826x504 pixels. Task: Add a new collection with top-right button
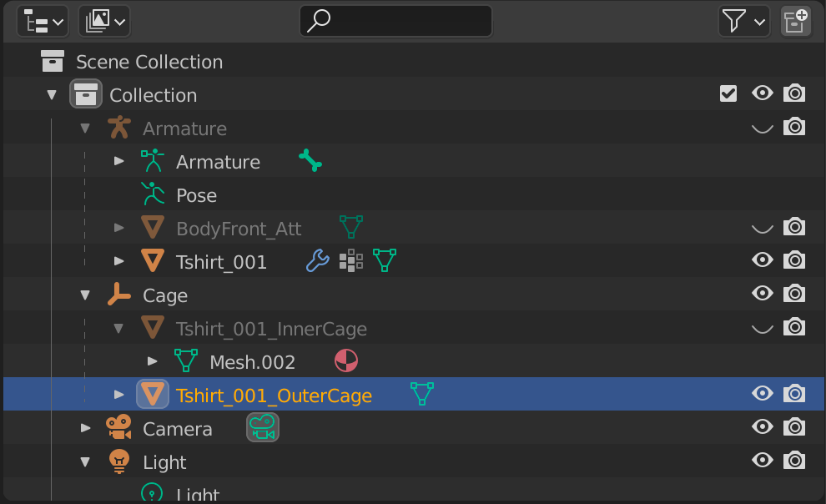point(796,22)
